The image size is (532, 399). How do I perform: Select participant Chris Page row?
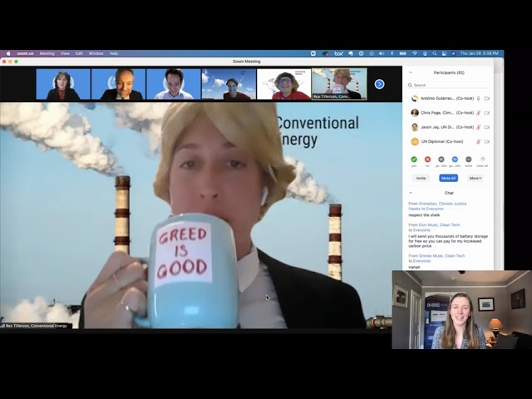(x=449, y=113)
